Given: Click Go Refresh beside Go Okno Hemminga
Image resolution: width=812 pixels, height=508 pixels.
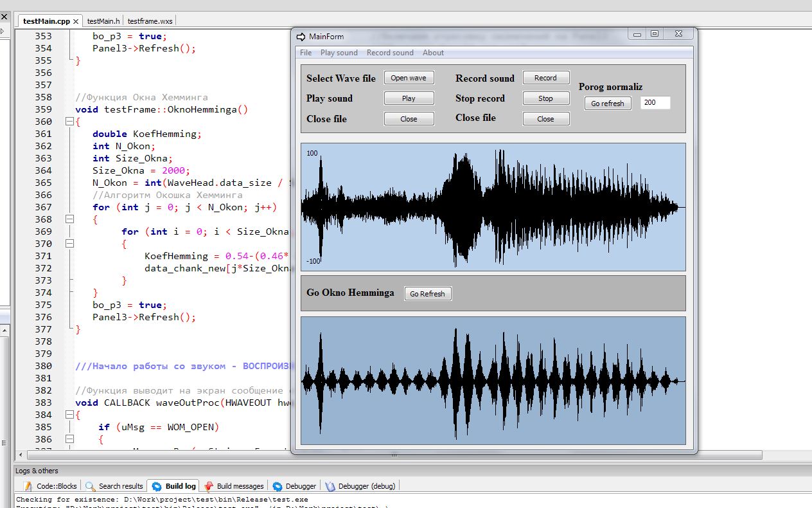Looking at the screenshot, I should tap(428, 294).
